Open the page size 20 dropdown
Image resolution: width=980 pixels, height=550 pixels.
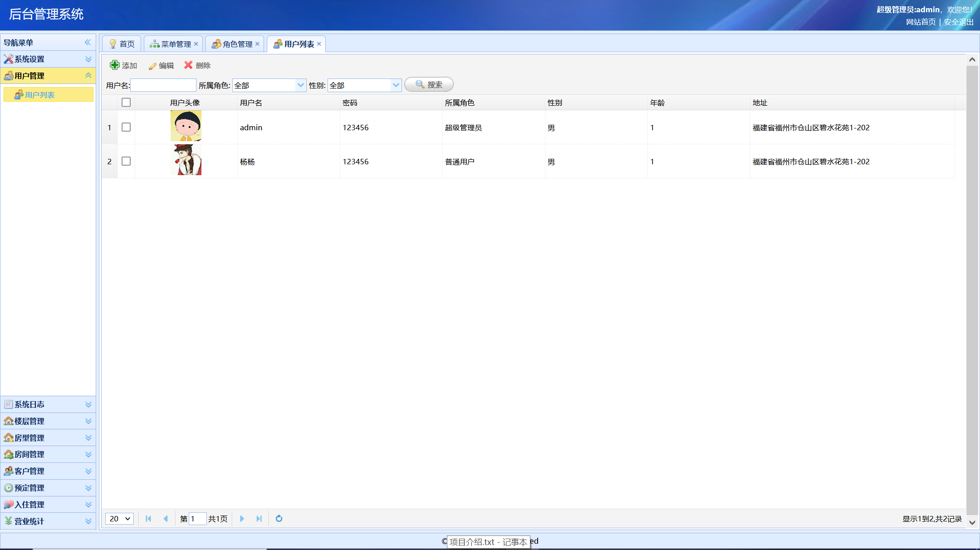point(119,519)
